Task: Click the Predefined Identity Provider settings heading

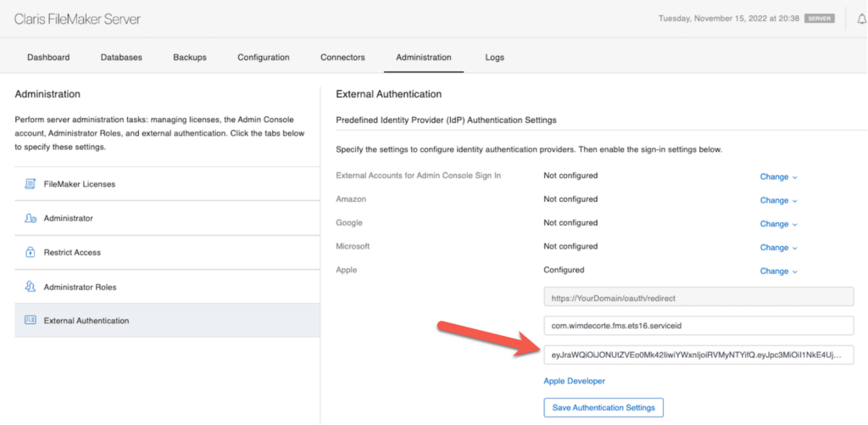Action: 446,120
